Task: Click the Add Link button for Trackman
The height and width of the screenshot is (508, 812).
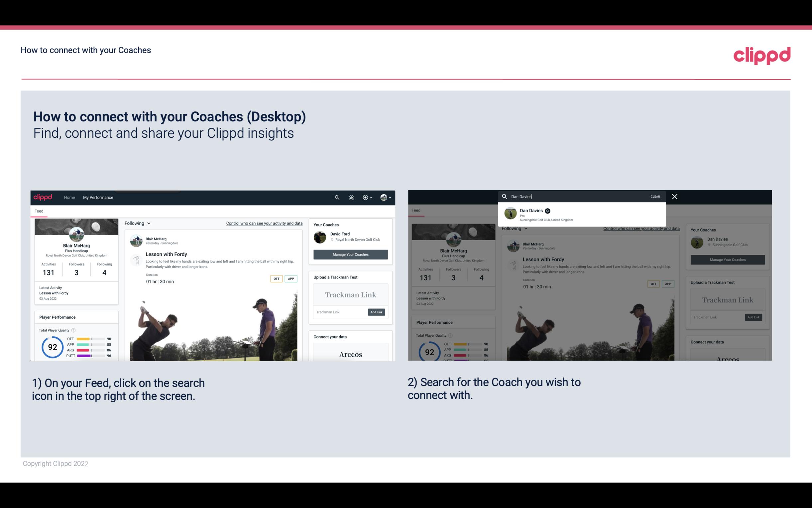Action: [x=377, y=311]
